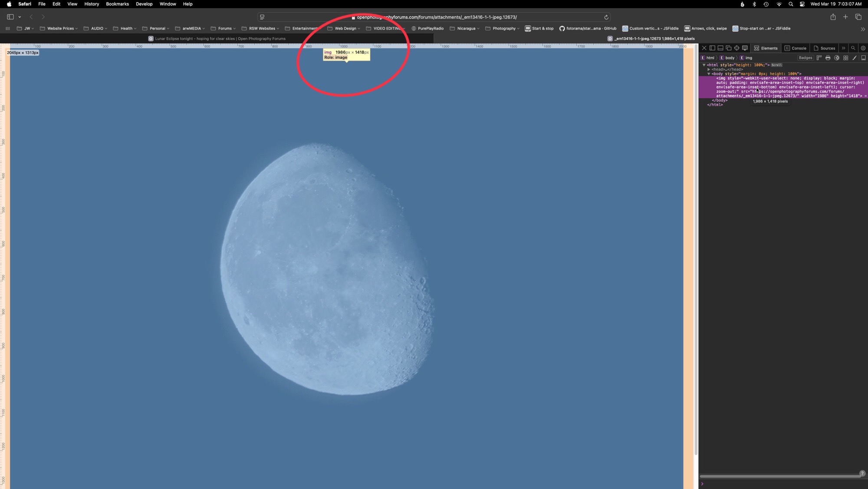Go back with the Safari back arrow

point(31,17)
